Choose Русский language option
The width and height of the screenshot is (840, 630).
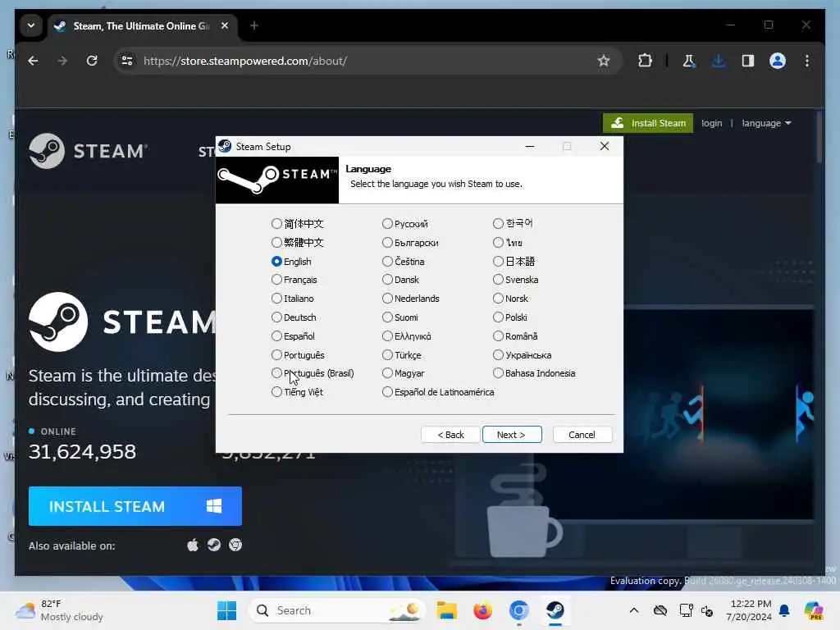coord(387,223)
